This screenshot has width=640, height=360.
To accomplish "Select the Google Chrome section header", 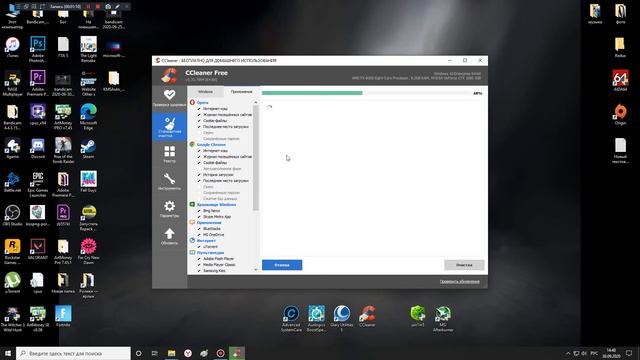I will click(x=211, y=144).
